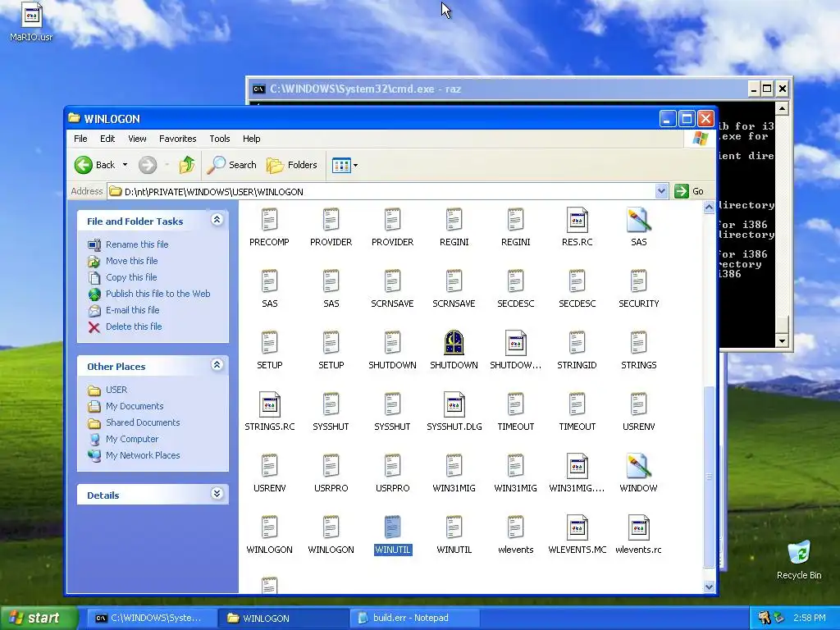Viewport: 840px width, 630px height.
Task: Click the Windows flag logo in menu bar
Action: pyautogui.click(x=700, y=139)
